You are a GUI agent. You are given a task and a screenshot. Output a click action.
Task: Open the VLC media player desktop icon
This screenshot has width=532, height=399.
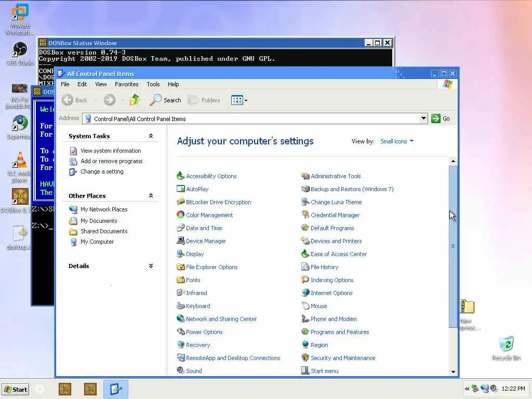(x=19, y=167)
